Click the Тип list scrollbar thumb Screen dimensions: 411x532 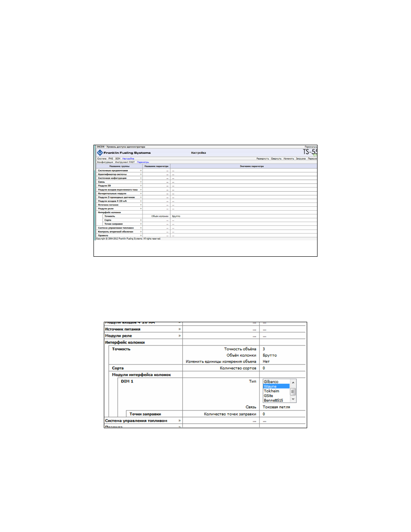pos(293,392)
